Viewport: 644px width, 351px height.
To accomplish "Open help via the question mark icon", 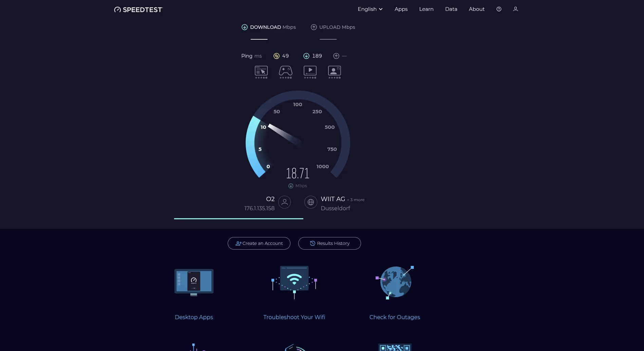I will [x=498, y=9].
